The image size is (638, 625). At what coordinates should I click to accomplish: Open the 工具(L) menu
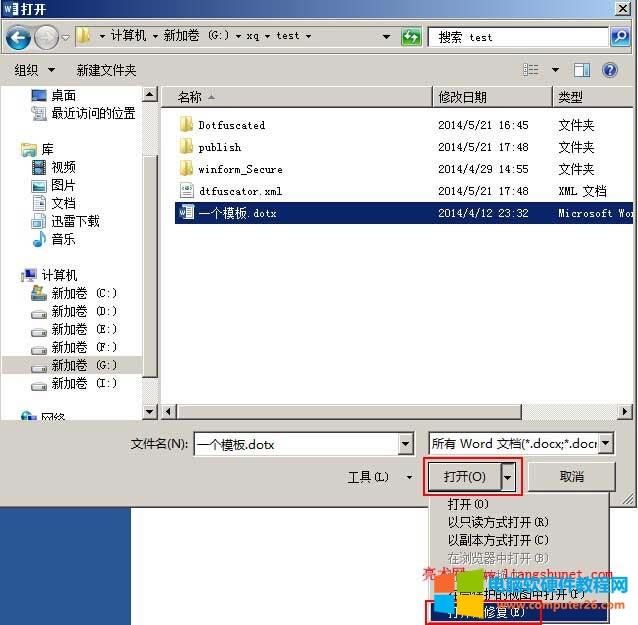pyautogui.click(x=380, y=477)
